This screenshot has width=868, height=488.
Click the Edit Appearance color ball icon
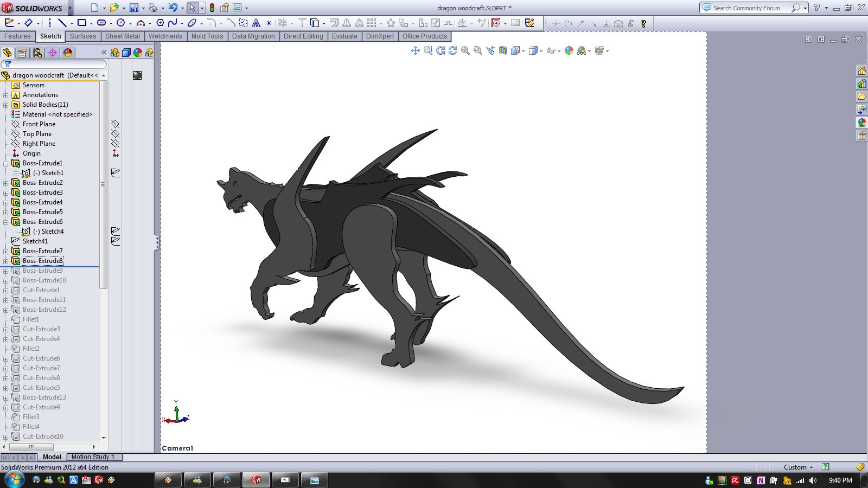569,50
